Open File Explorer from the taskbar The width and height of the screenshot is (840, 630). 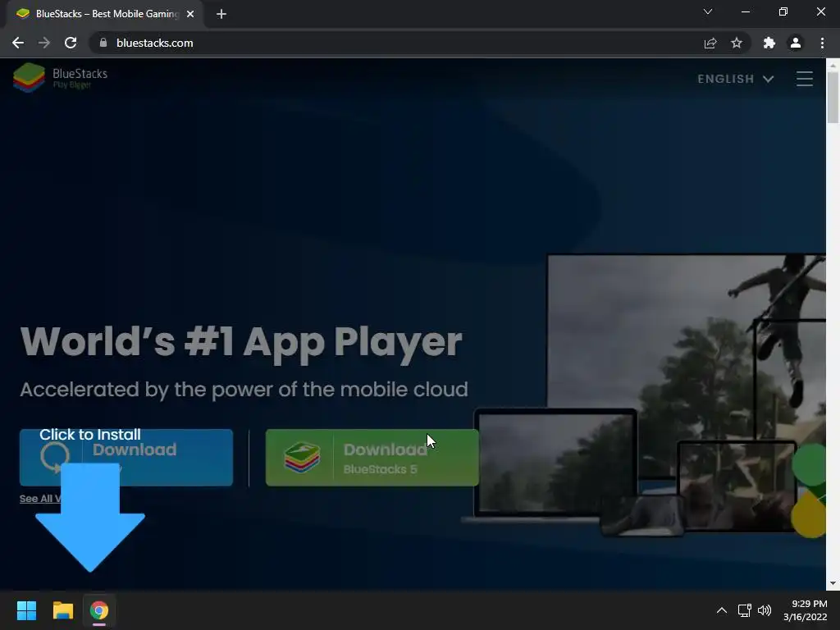[62, 610]
